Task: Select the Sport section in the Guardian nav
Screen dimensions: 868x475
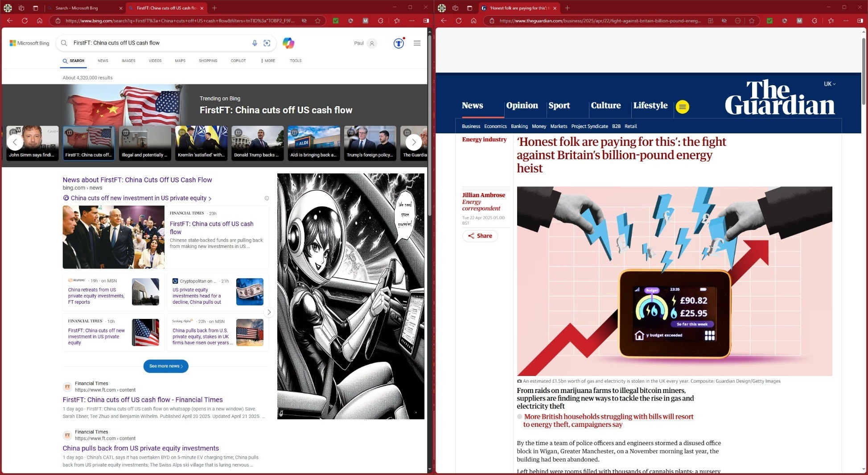Action: point(559,106)
